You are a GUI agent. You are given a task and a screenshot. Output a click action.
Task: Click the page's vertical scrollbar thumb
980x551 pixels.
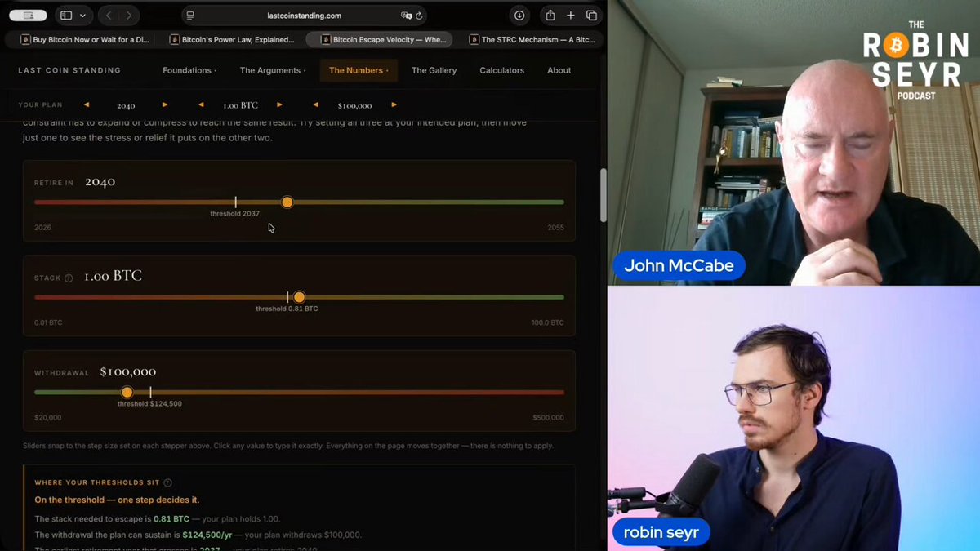pos(604,195)
